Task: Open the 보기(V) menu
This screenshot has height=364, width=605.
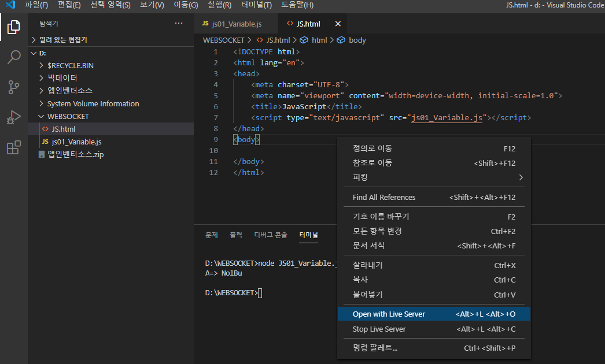Action: click(152, 5)
